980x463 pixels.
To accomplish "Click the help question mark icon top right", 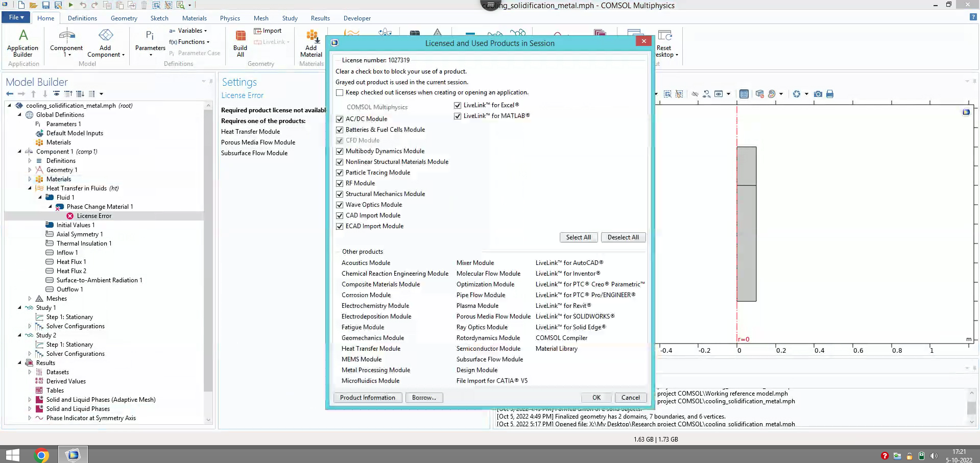I will [x=973, y=17].
